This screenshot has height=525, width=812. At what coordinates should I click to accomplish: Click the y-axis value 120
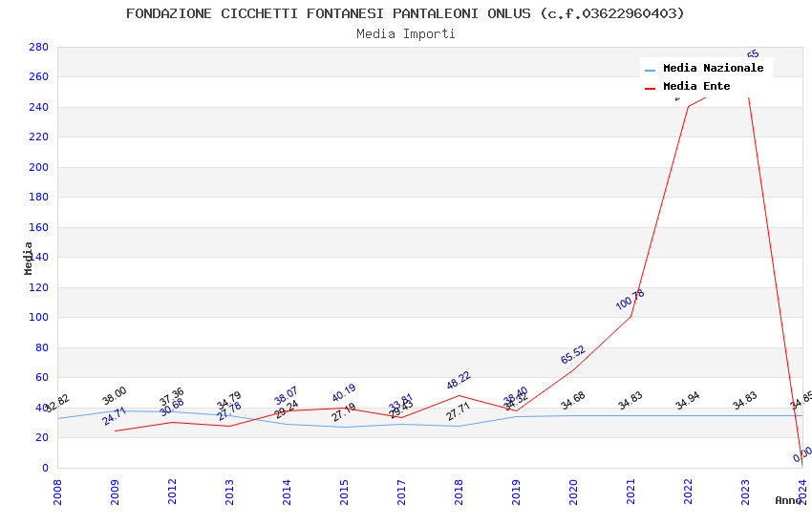(x=39, y=287)
